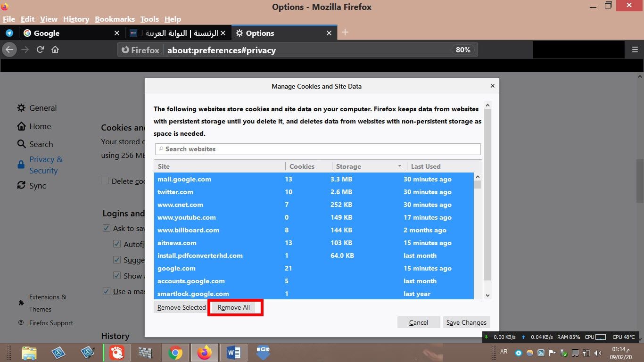Screen dimensions: 644x362
Task: Click the AR language indicator
Action: click(504, 352)
